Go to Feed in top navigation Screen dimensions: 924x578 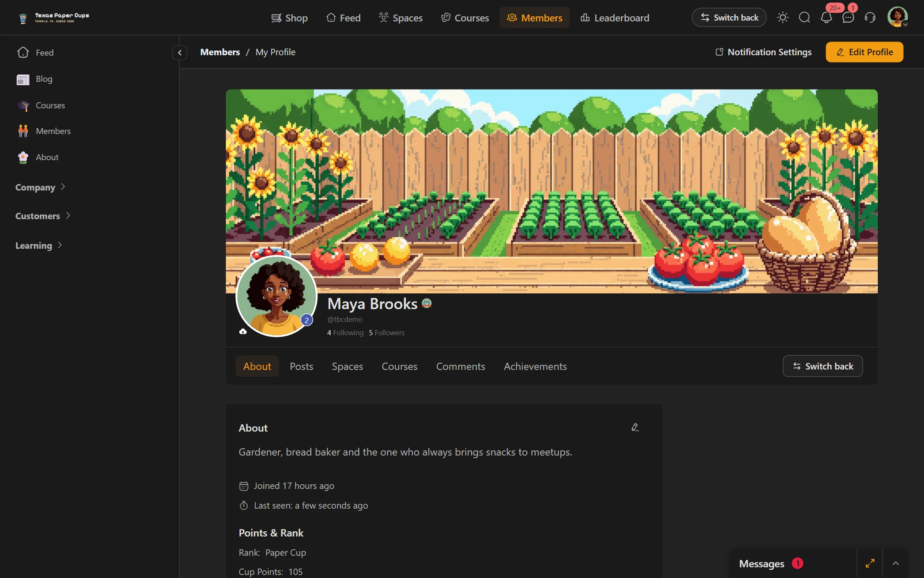tap(344, 18)
